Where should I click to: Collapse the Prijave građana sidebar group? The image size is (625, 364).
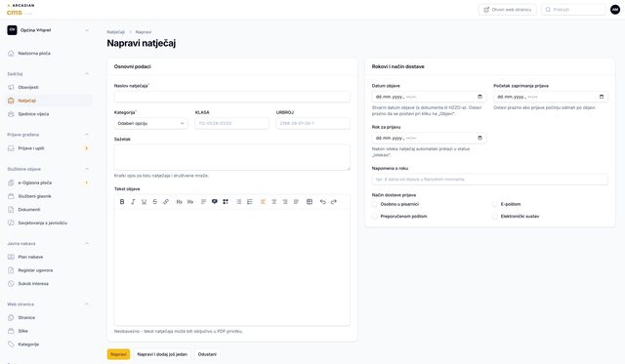(87, 135)
